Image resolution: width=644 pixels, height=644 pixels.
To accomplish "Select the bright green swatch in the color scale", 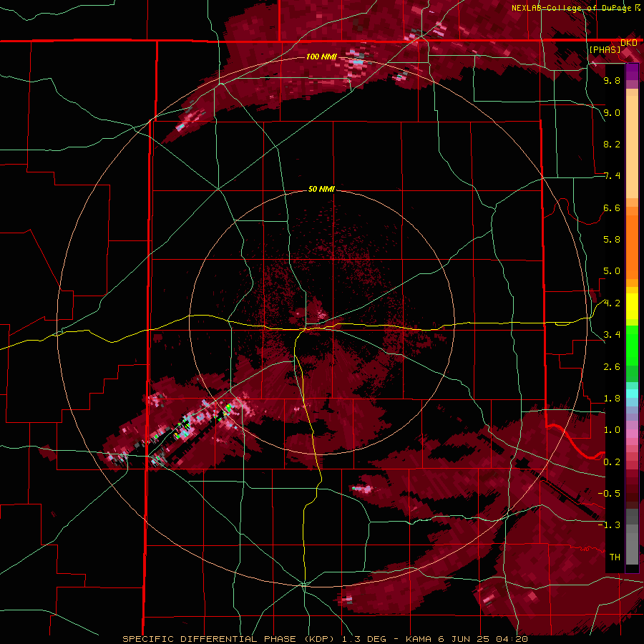I will tap(632, 346).
